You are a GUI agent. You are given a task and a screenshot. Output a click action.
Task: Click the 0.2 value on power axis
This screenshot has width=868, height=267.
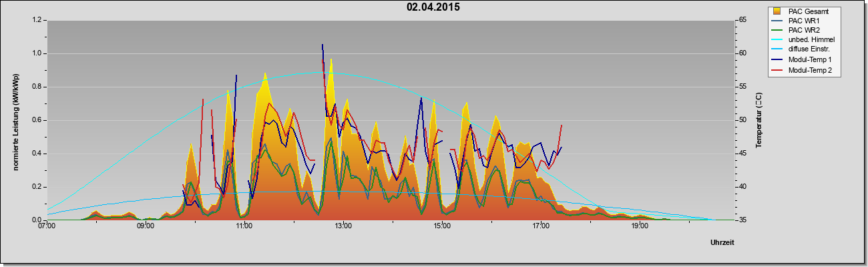37,187
